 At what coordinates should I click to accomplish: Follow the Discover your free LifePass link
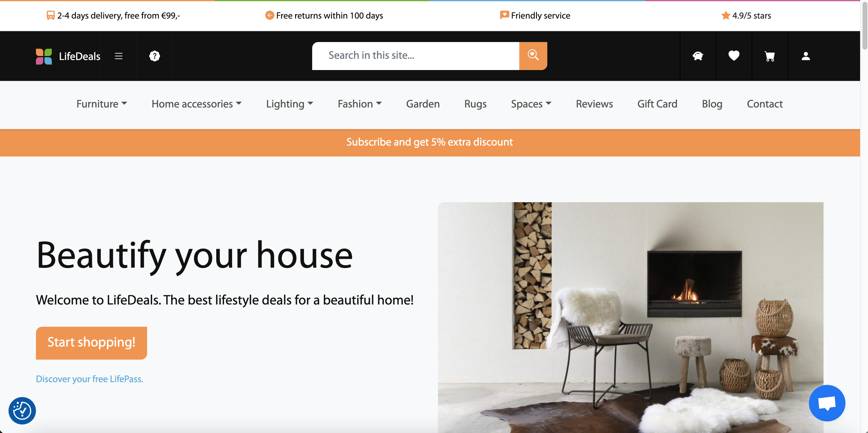89,379
